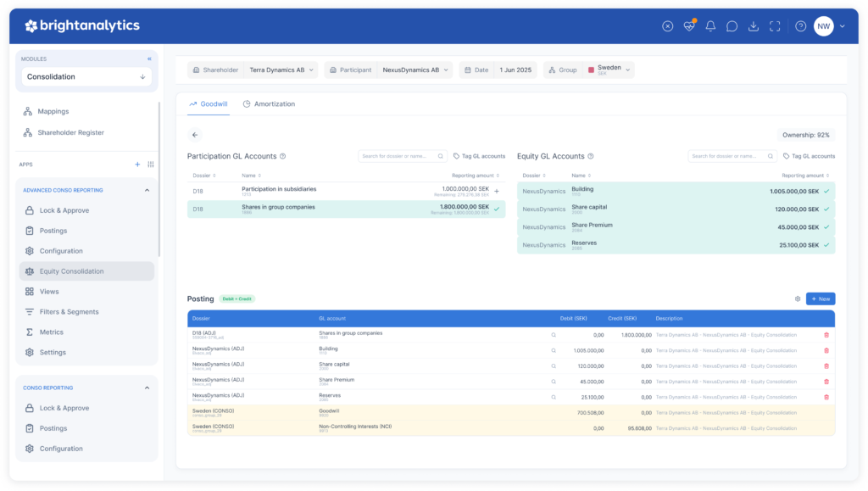
Task: Search in the Equity GL Accounts field
Action: (732, 156)
